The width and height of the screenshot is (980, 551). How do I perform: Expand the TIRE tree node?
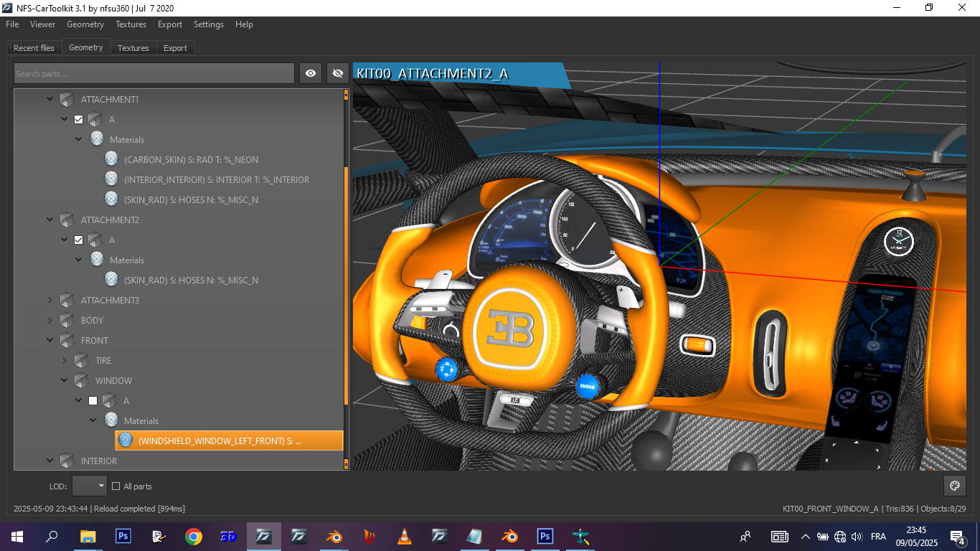64,360
